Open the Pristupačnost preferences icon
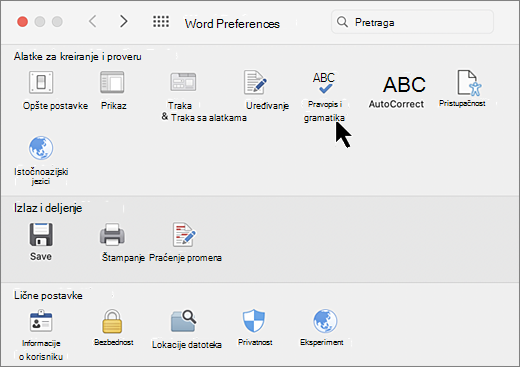This screenshot has width=520, height=367. (x=469, y=83)
